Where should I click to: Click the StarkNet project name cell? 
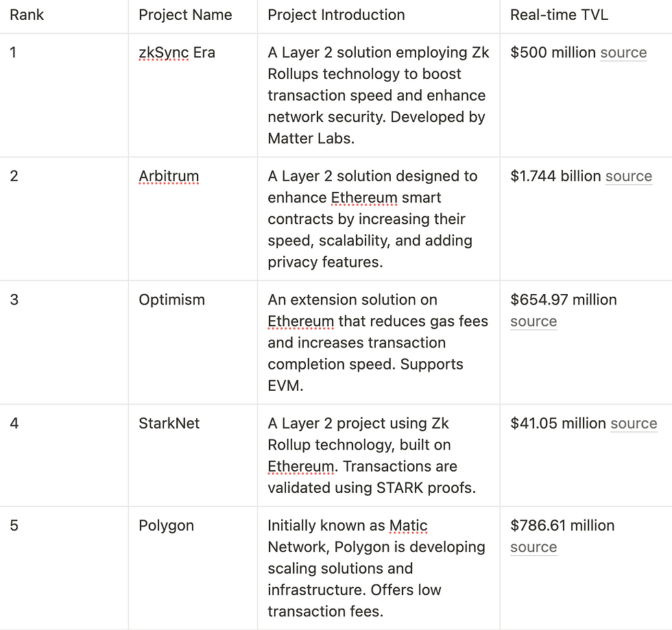pyautogui.click(x=193, y=456)
